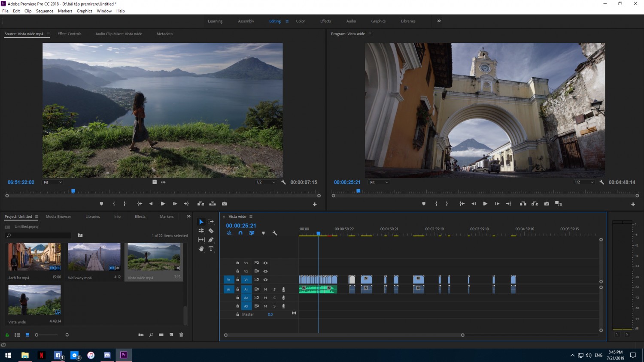Select the Pen tool

(211, 240)
